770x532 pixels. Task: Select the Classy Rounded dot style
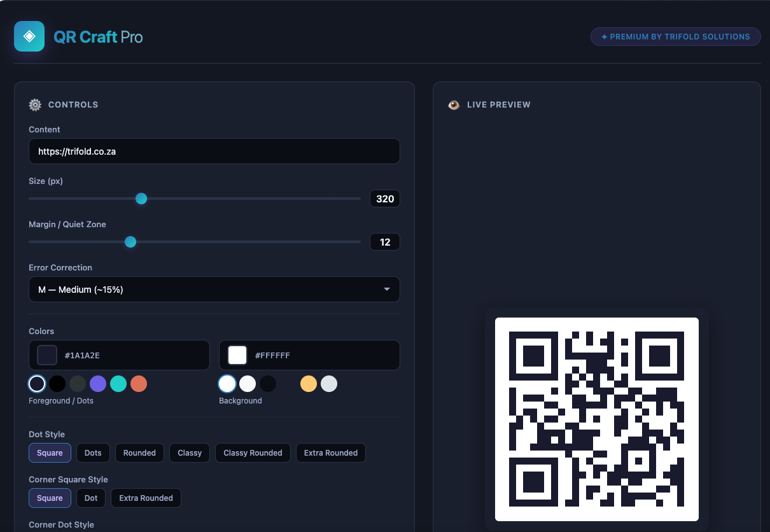tap(253, 453)
